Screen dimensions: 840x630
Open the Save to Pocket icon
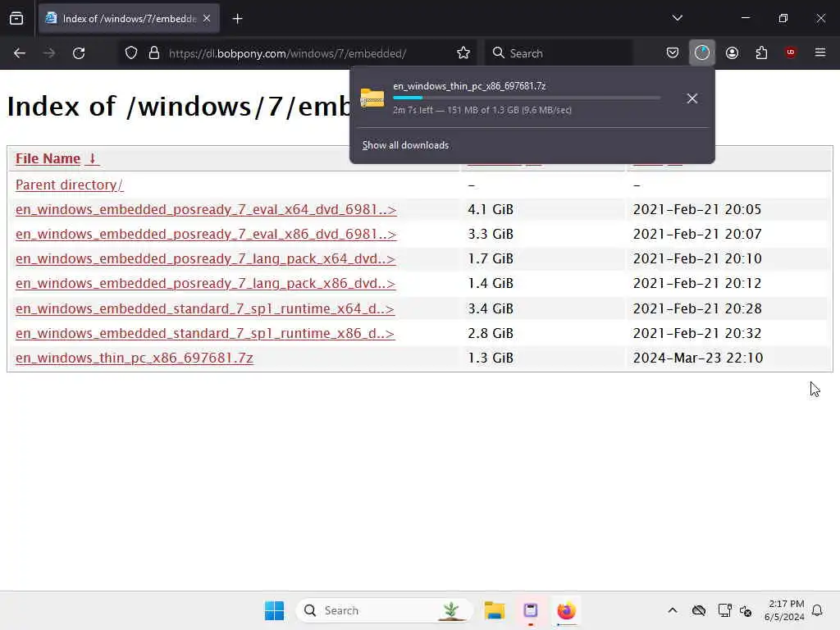click(x=673, y=52)
